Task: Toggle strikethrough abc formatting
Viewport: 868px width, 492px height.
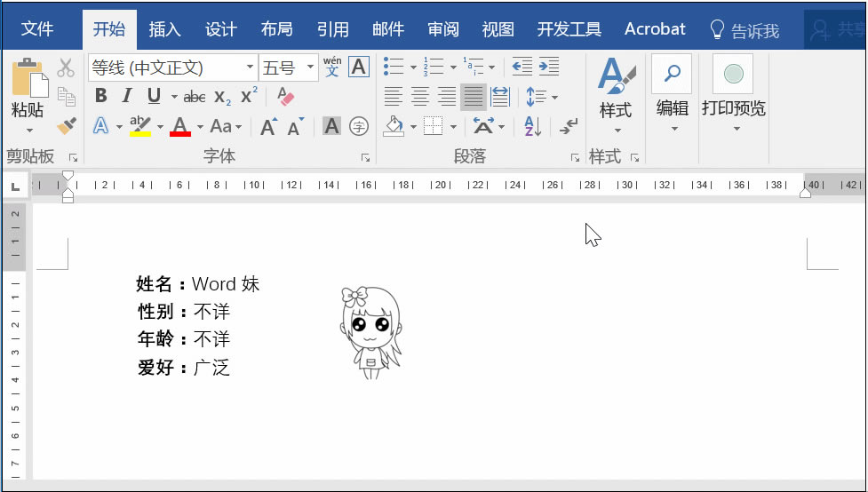Action: pyautogui.click(x=195, y=97)
